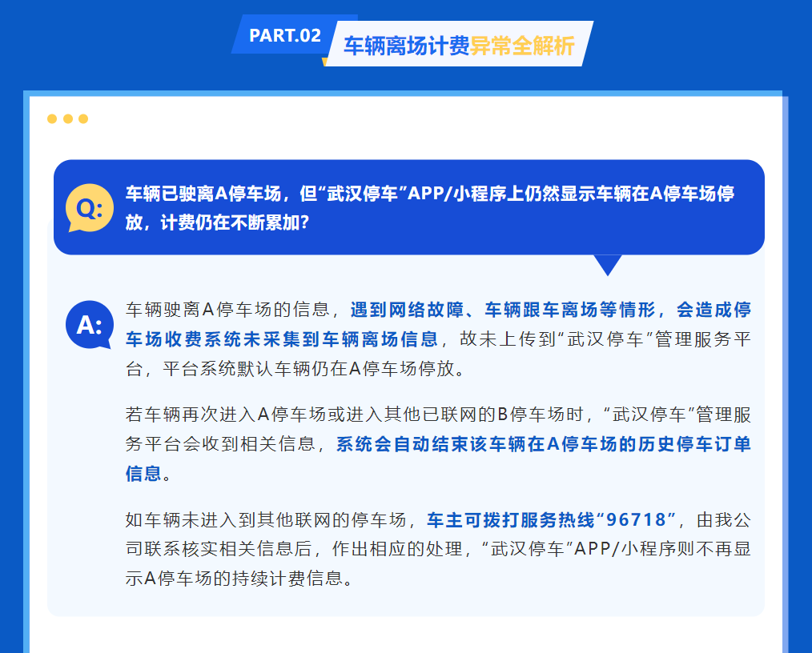This screenshot has width=812, height=653.
Task: Click the blue A: speech bubble icon
Action: tap(90, 324)
